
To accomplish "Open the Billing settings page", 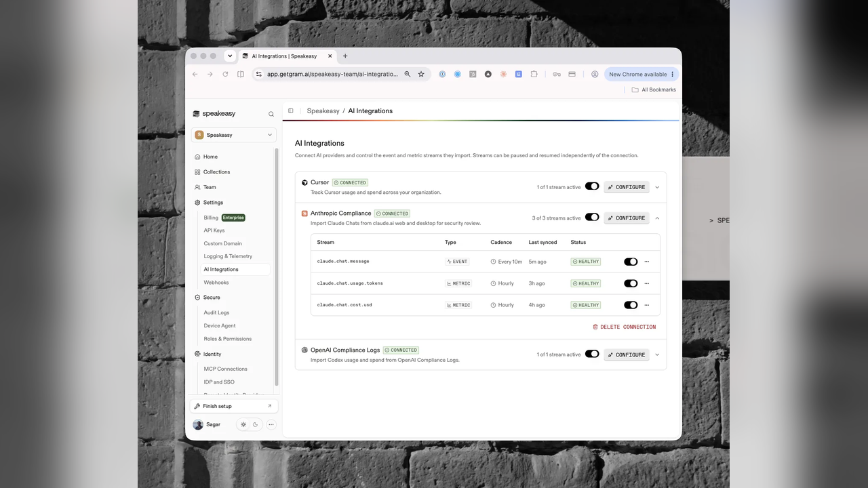I will click(211, 218).
